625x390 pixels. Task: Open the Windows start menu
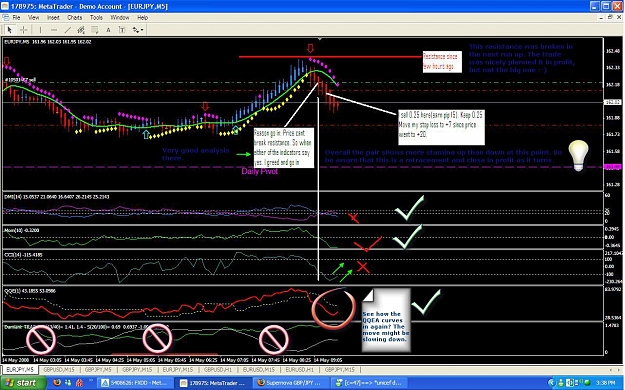pyautogui.click(x=23, y=383)
